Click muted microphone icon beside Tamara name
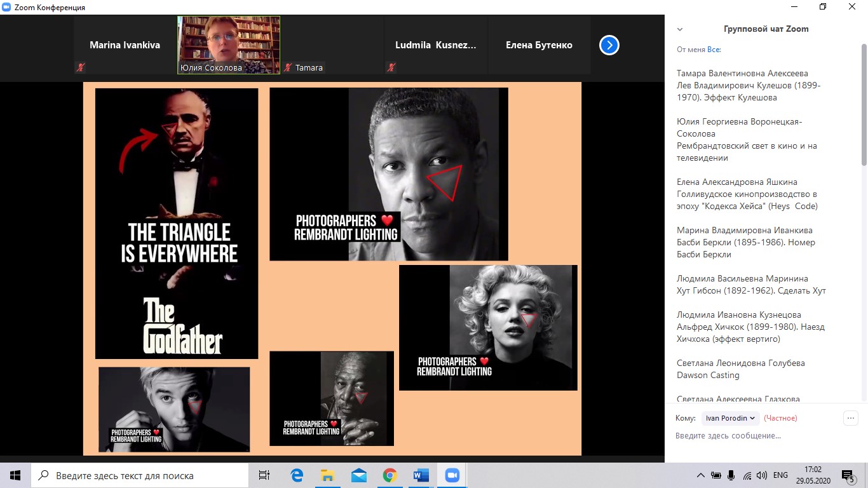This screenshot has height=488, width=868. pos(288,67)
